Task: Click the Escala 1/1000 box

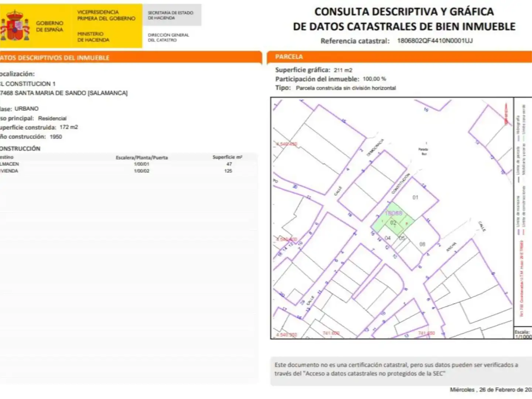Action: (x=523, y=334)
